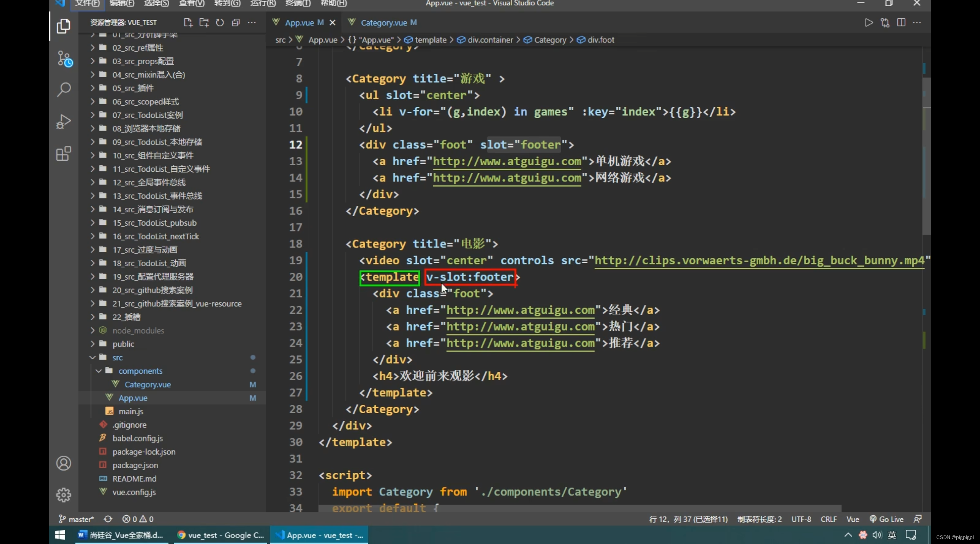Click line number 20 in the gutter
Screen dimensions: 980x544
[x=296, y=277]
